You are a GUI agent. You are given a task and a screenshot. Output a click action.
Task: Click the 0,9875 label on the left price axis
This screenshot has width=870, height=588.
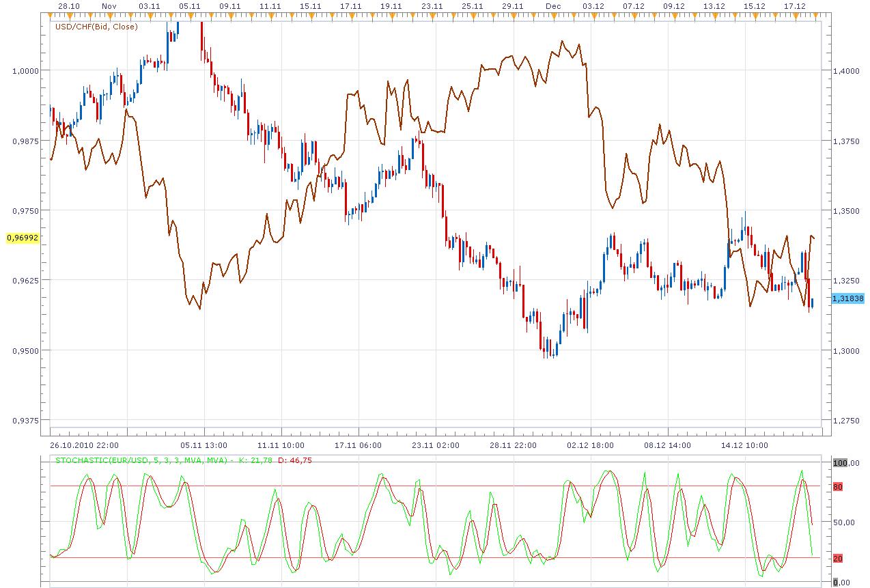[27, 140]
